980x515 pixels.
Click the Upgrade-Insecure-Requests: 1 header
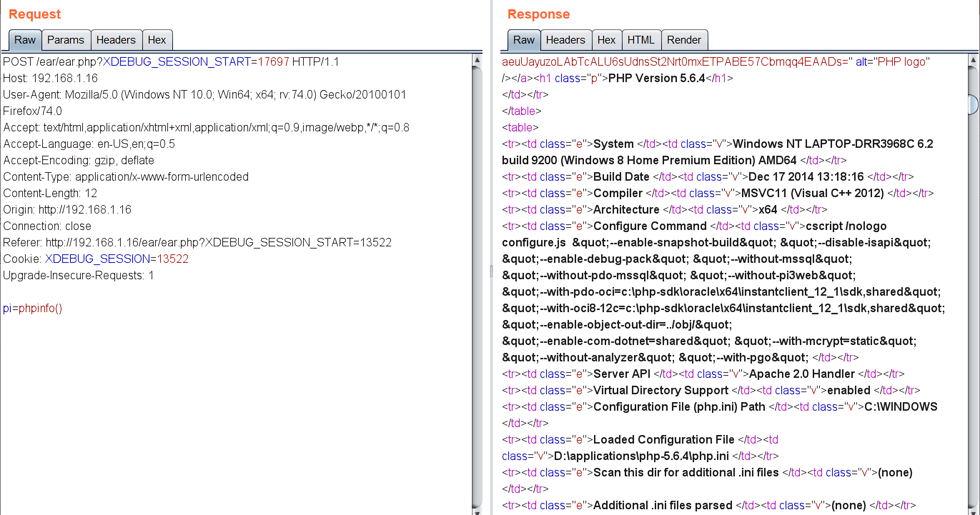click(x=78, y=275)
